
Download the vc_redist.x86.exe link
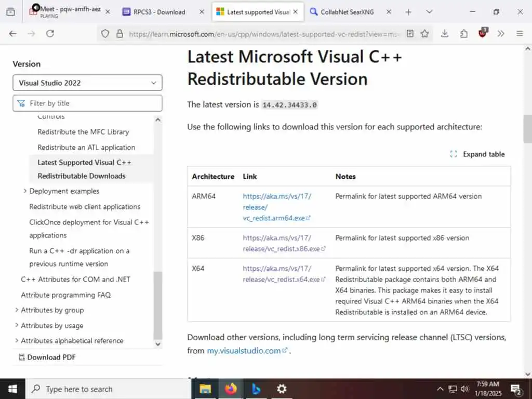click(284, 243)
